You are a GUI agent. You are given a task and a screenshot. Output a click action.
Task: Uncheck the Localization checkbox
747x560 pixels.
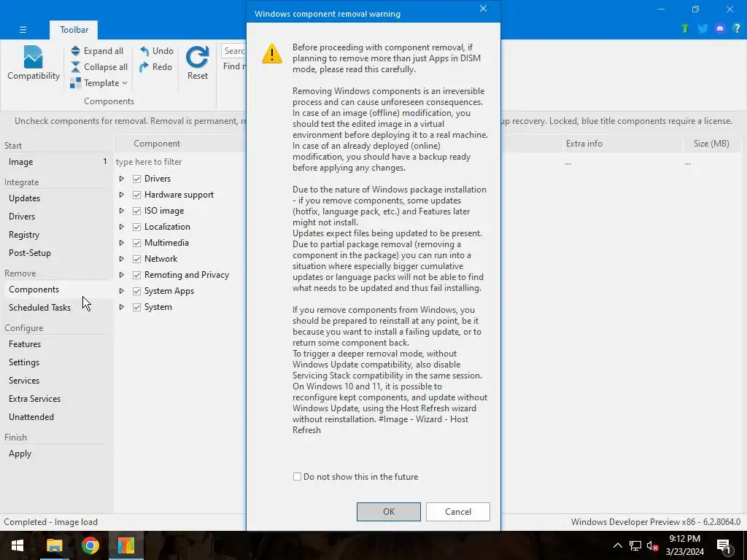136,227
